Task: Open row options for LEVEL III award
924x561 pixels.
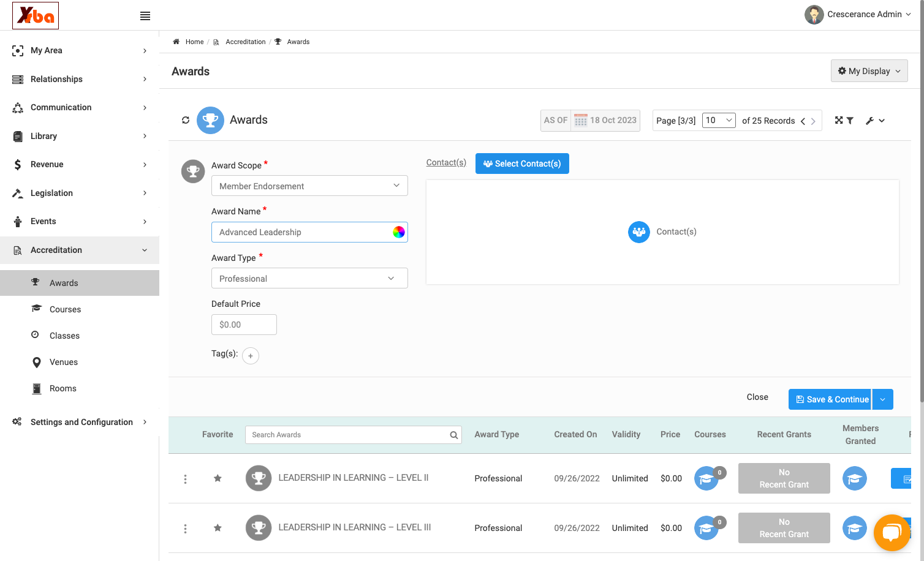Action: tap(185, 529)
